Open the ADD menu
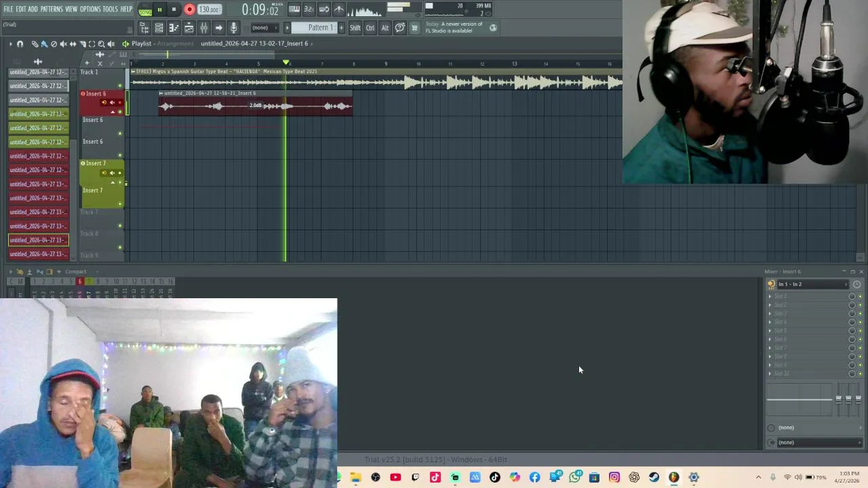This screenshot has width=868, height=488. pyautogui.click(x=33, y=9)
